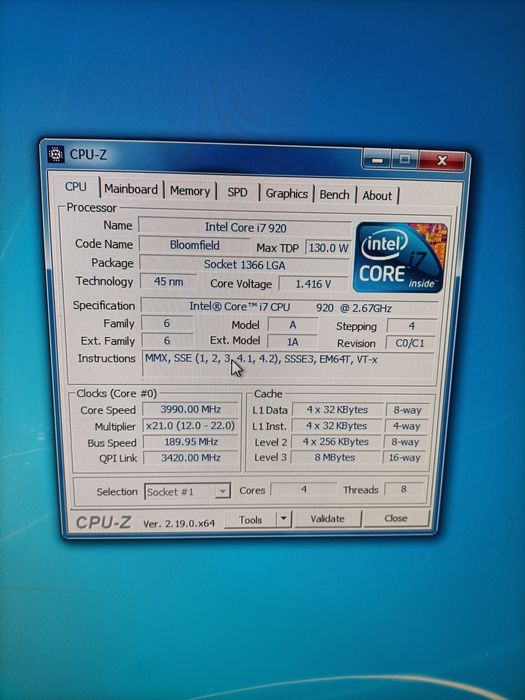This screenshot has width=525, height=700.
Task: Click the Intel Core i7 inside logo
Action: [400, 257]
